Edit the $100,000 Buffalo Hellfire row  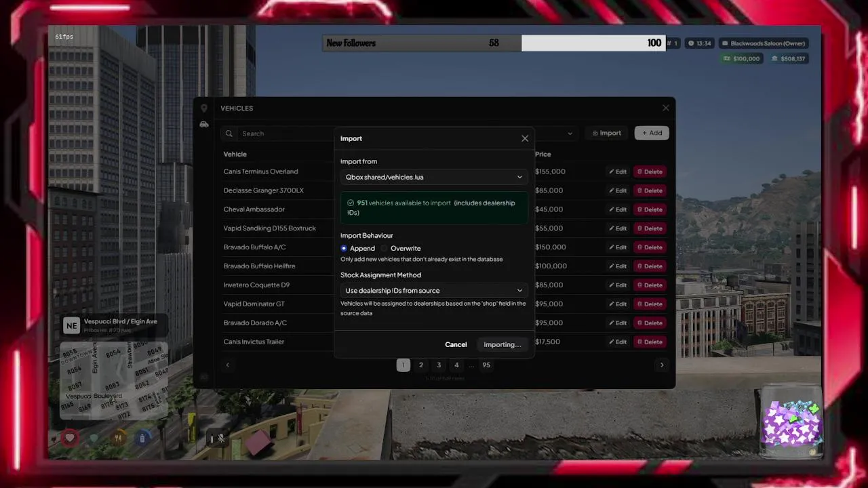[617, 266]
